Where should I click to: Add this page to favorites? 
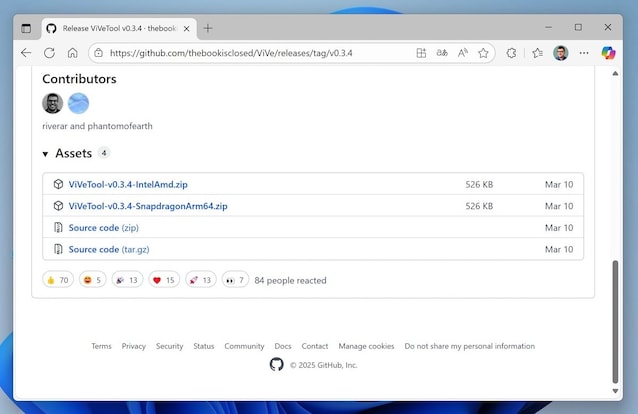483,53
